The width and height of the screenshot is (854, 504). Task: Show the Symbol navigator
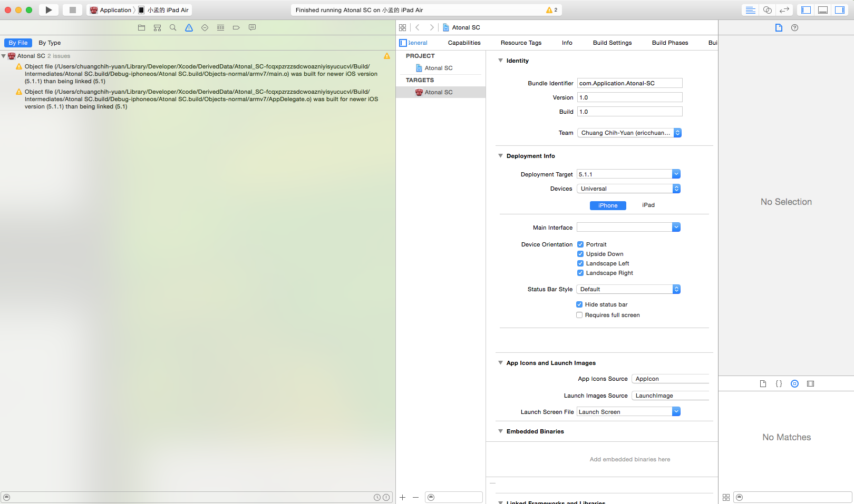tap(157, 27)
